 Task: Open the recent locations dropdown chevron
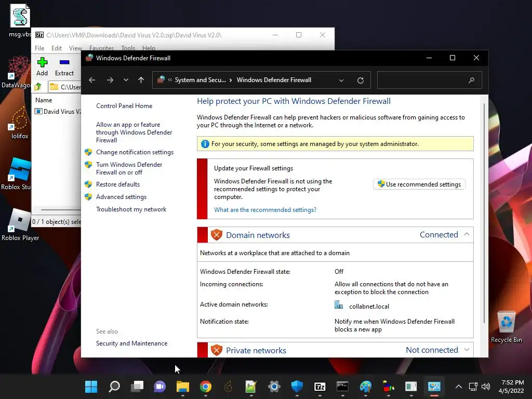[x=126, y=80]
